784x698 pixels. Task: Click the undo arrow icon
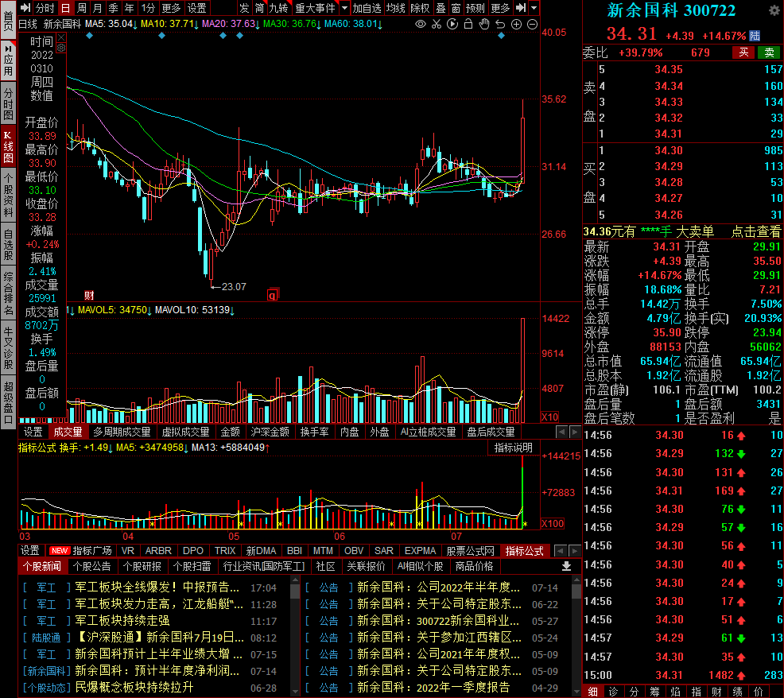pyautogui.click(x=500, y=24)
